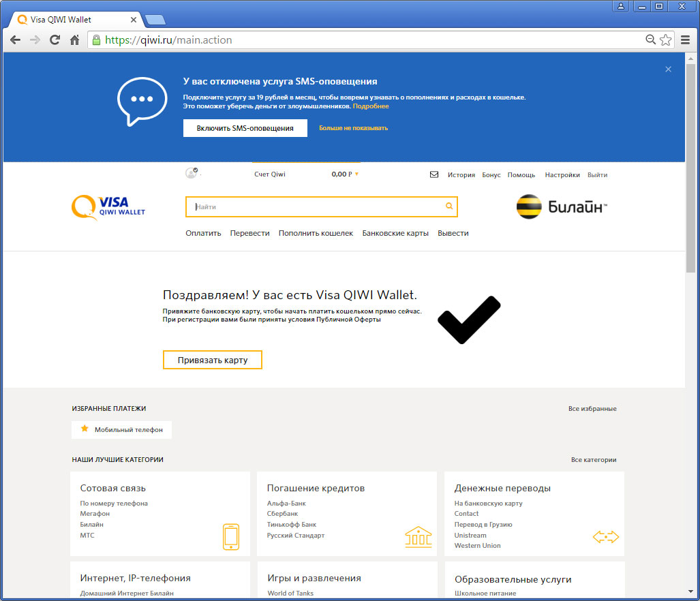
Task: Click the Билайн logo
Action: tap(562, 206)
